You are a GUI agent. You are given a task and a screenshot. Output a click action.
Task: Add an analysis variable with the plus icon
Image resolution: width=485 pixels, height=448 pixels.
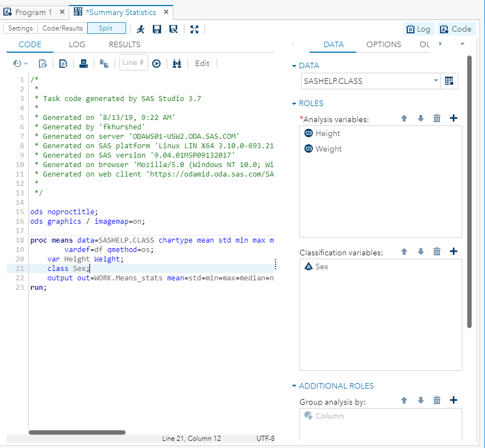pyautogui.click(x=453, y=118)
